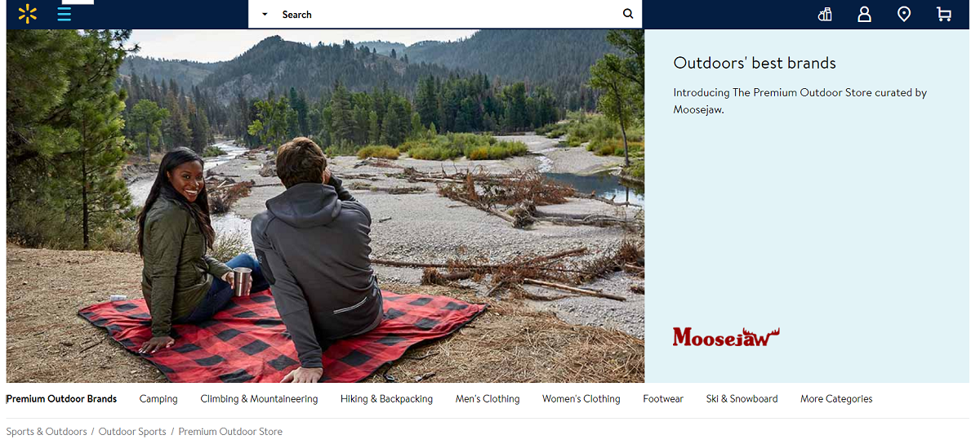980x444 pixels.
Task: Click the Moosejaw logo
Action: click(x=726, y=336)
